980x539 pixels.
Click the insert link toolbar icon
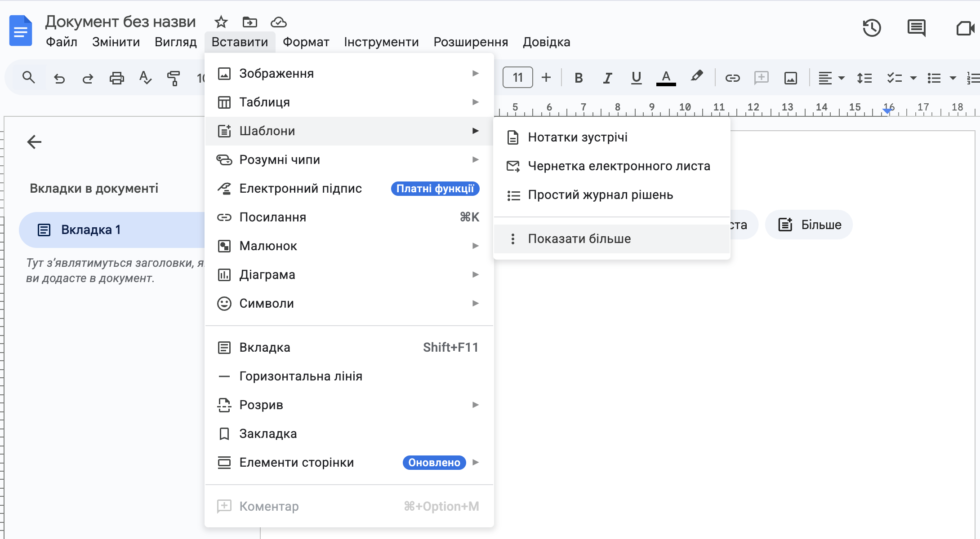pyautogui.click(x=732, y=78)
